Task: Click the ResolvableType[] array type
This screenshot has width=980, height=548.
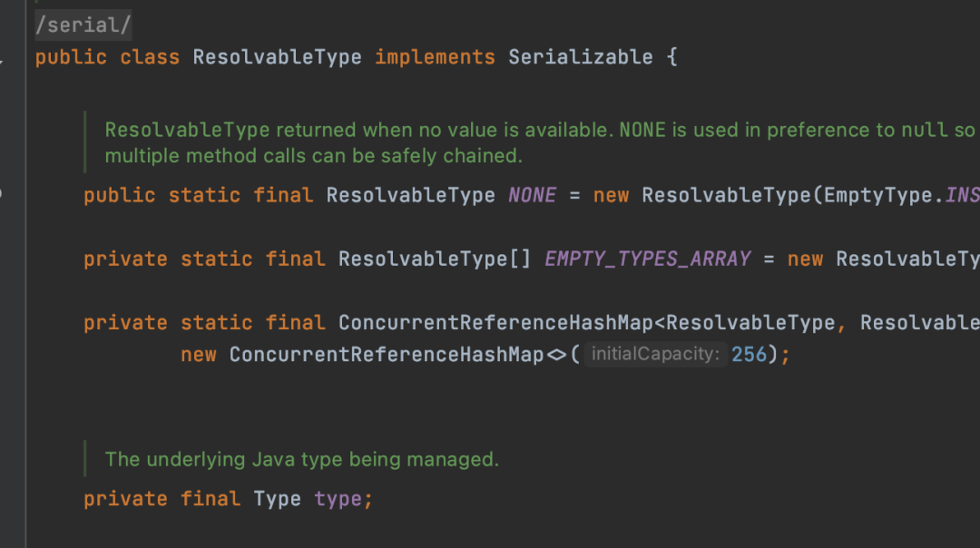Action: tap(435, 259)
